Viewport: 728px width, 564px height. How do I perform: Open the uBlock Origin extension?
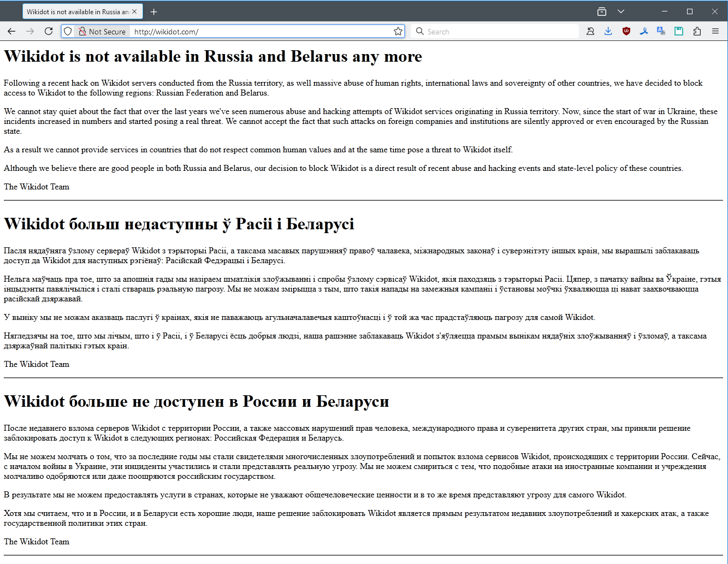pos(626,32)
